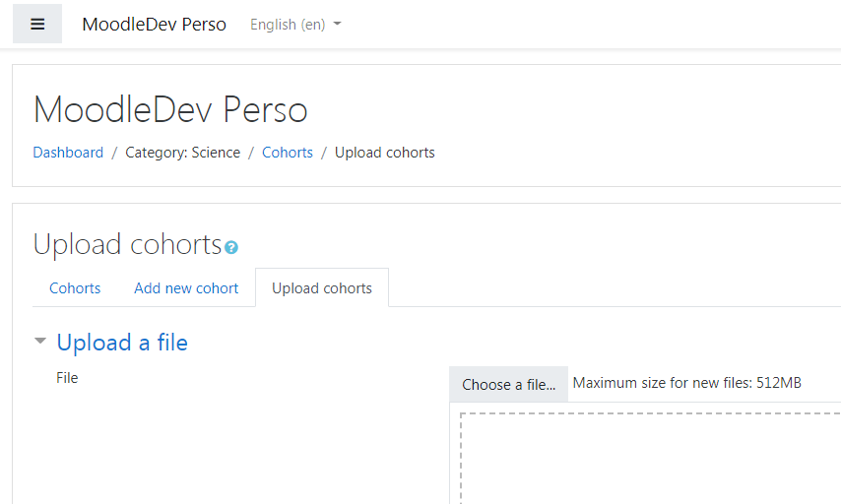Collapse the Upload a file section arrow
The image size is (841, 504).
click(40, 341)
